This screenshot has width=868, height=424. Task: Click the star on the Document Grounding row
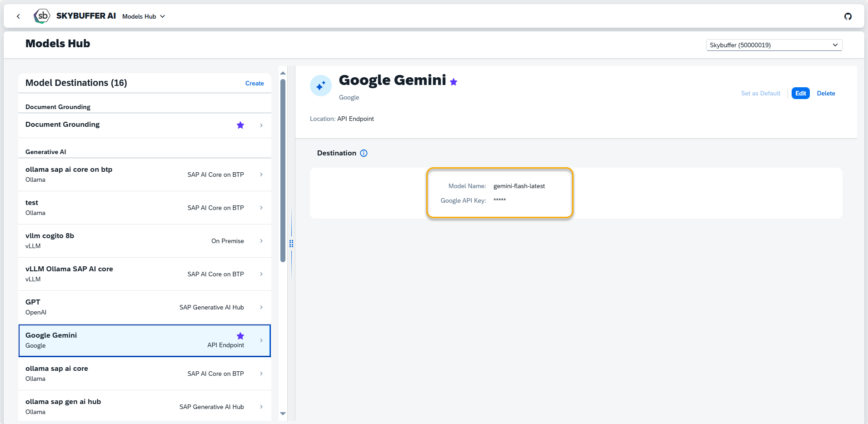pyautogui.click(x=240, y=125)
